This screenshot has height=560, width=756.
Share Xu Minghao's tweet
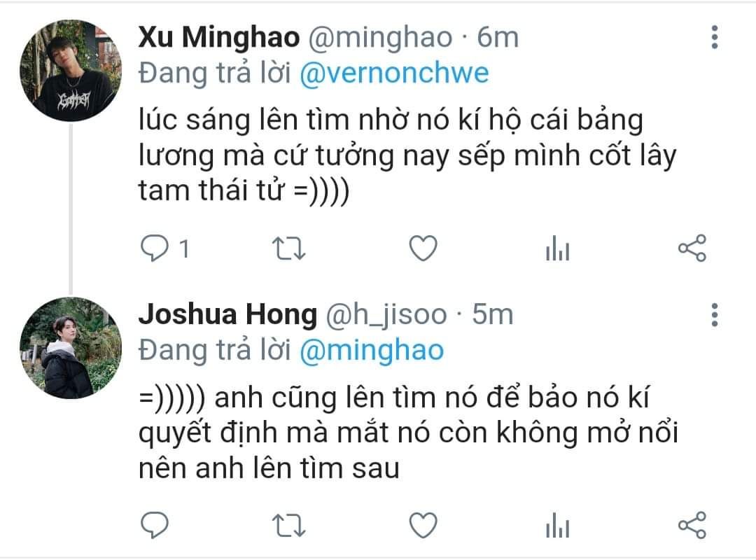[692, 248]
